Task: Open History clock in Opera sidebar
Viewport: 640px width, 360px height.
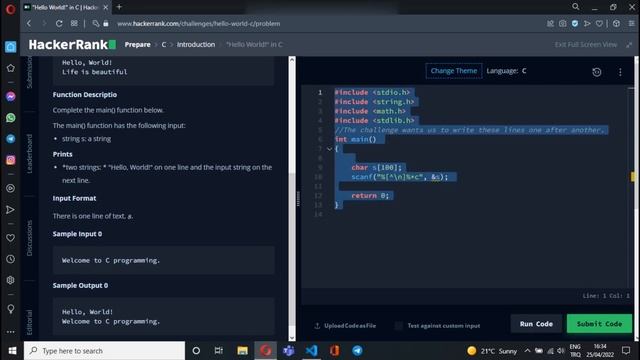Action: 11,259
